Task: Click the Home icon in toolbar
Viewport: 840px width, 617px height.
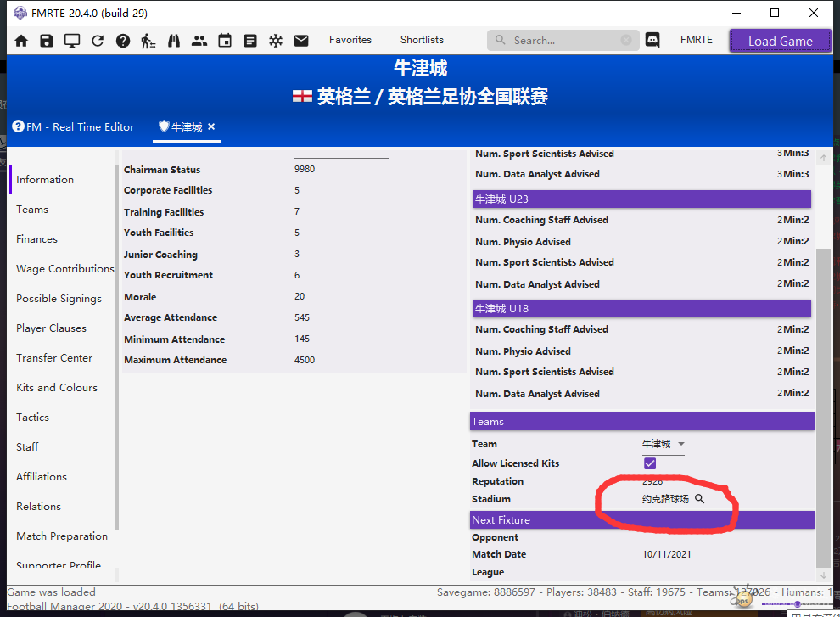Action: (x=21, y=41)
